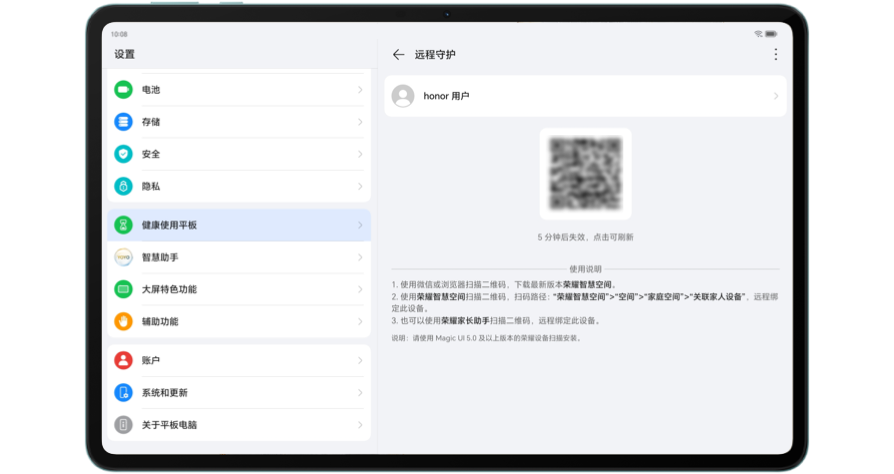The width and height of the screenshot is (894, 474).
Task: Tap the honor 用户 avatar icon
Action: (x=403, y=96)
